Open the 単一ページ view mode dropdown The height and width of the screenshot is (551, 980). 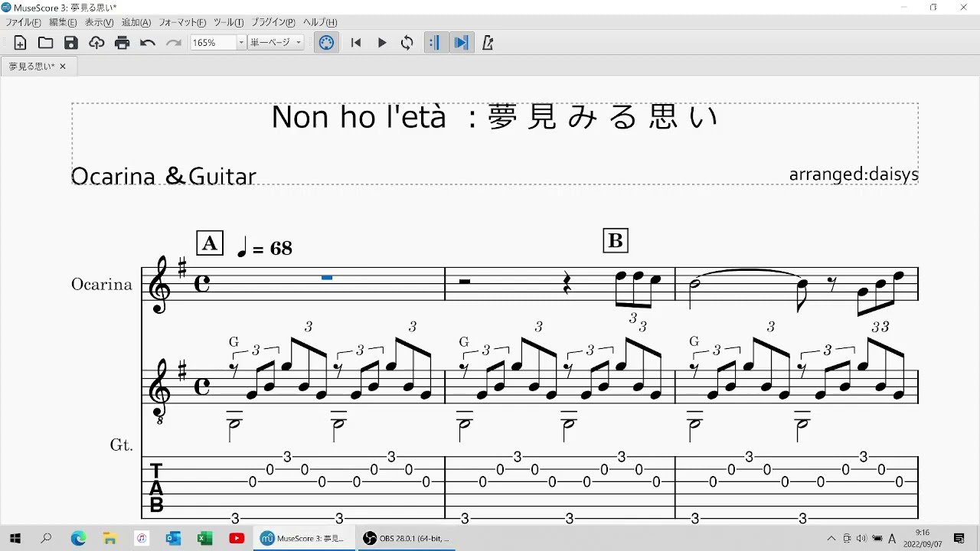click(x=276, y=43)
